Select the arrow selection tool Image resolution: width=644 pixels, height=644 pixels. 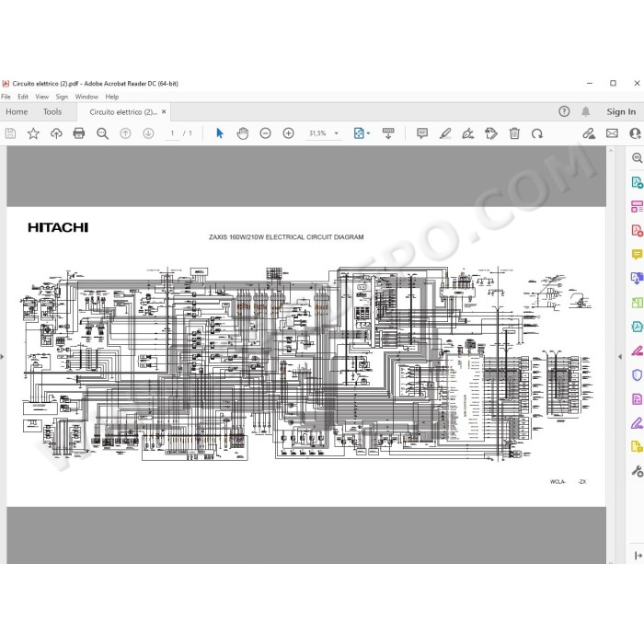coord(220,133)
